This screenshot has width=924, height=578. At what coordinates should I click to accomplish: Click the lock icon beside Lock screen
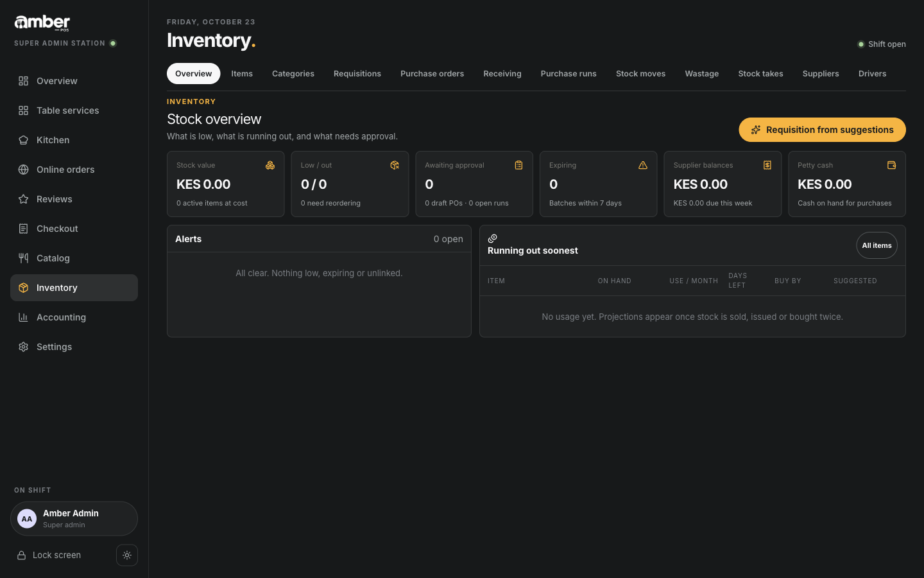coord(21,556)
